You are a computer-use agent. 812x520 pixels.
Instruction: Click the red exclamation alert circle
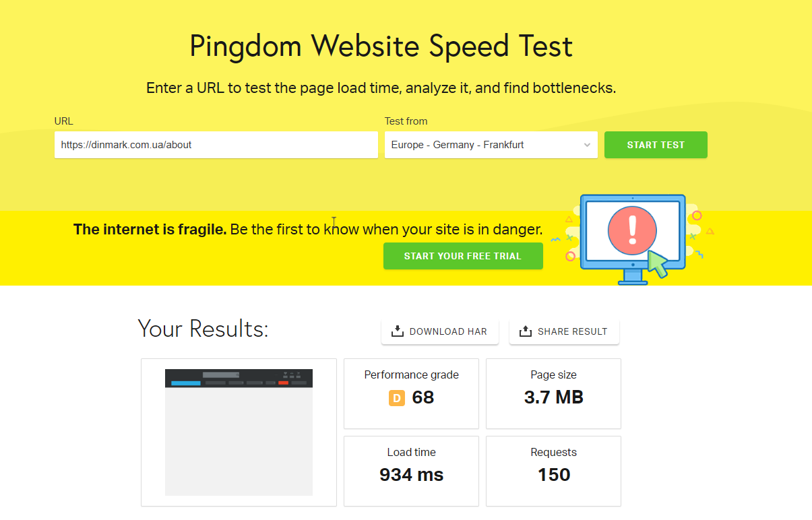[x=631, y=230]
